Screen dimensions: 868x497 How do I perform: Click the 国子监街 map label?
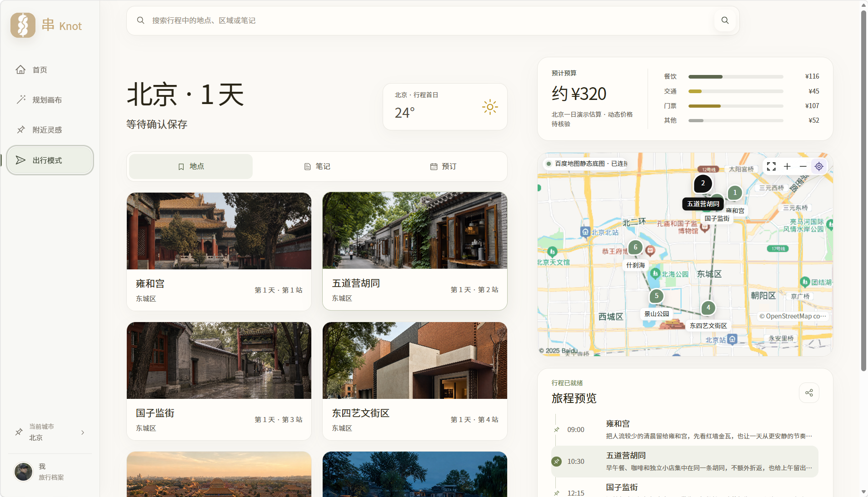717,219
